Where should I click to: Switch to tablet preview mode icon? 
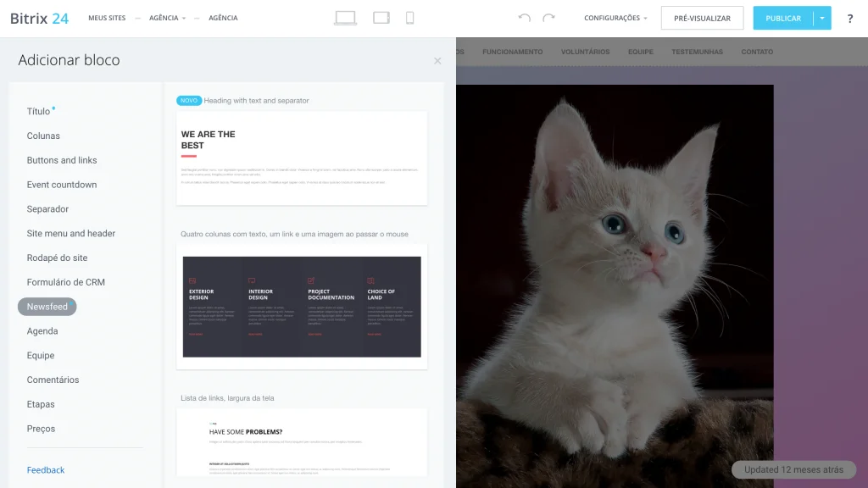[x=381, y=19]
